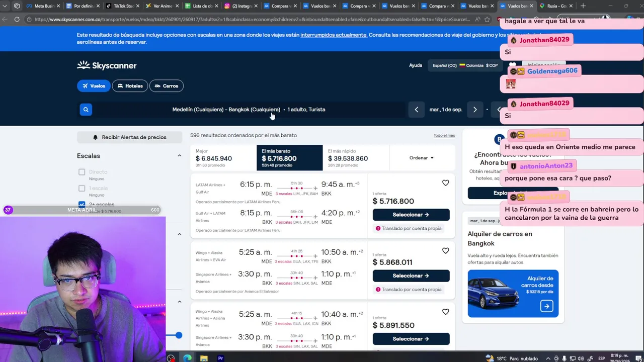Select the $ 5.891.550 flight

411,339
